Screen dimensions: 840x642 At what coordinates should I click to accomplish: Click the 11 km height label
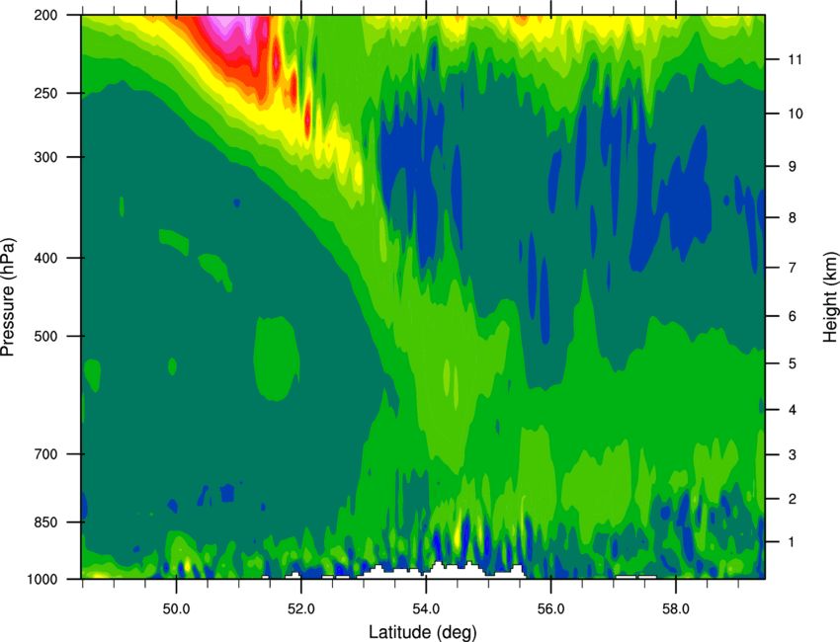795,59
